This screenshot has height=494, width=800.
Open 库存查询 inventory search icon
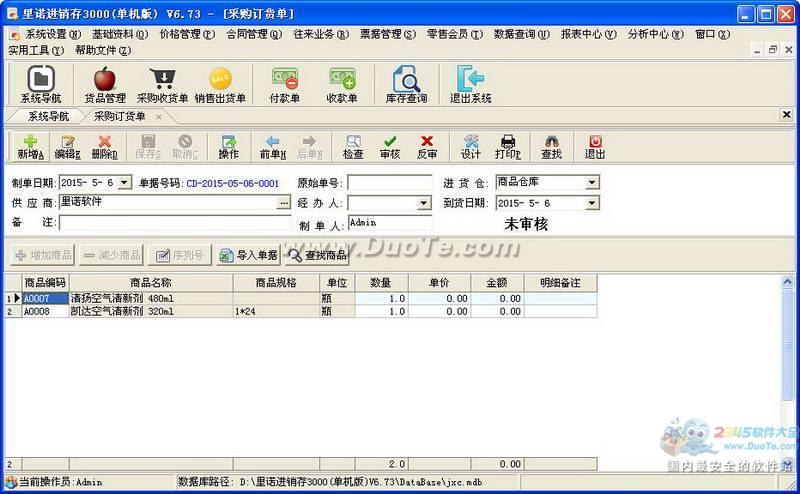[x=407, y=84]
